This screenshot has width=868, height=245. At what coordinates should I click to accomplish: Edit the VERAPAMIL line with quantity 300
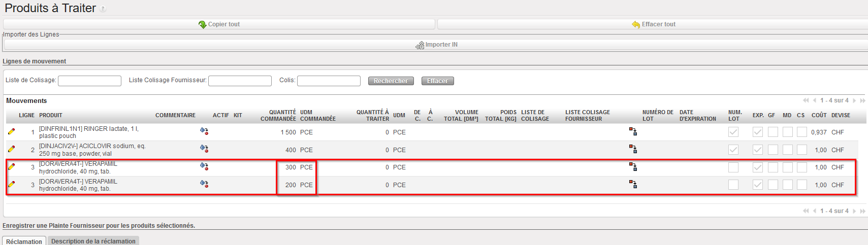[x=12, y=166]
